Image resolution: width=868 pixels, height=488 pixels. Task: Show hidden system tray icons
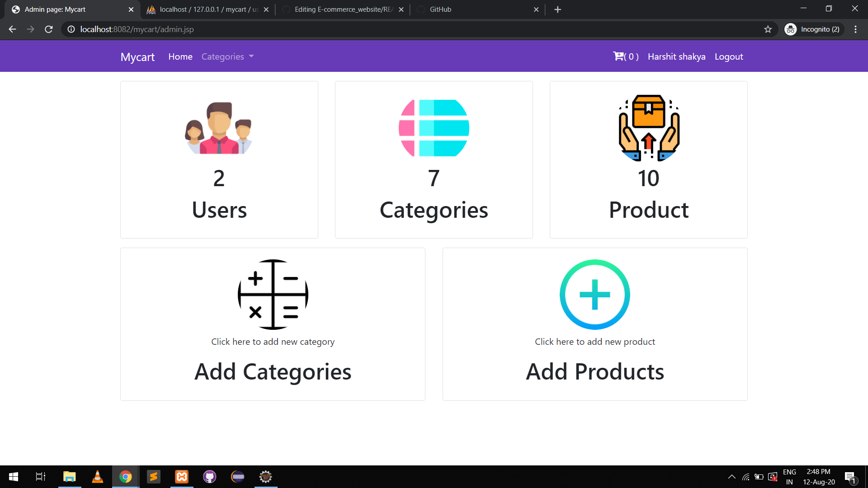click(731, 477)
